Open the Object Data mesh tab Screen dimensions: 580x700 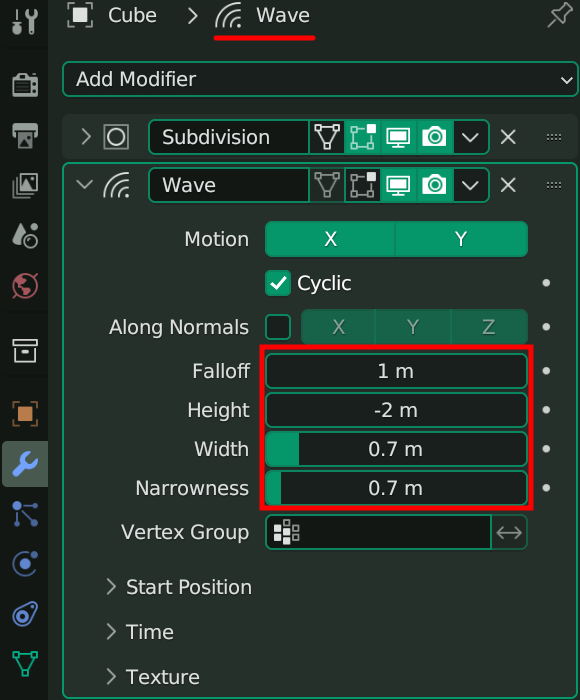pyautogui.click(x=25, y=664)
